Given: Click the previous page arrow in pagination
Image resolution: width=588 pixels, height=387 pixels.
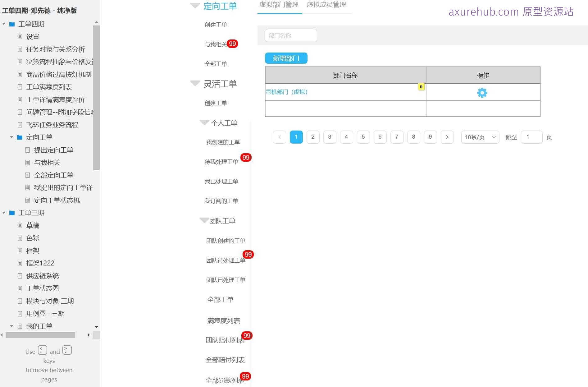Looking at the screenshot, I should tap(279, 137).
